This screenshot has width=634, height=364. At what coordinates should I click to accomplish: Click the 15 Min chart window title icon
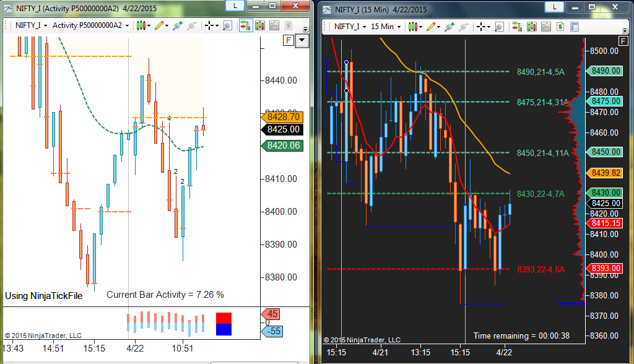coord(327,10)
